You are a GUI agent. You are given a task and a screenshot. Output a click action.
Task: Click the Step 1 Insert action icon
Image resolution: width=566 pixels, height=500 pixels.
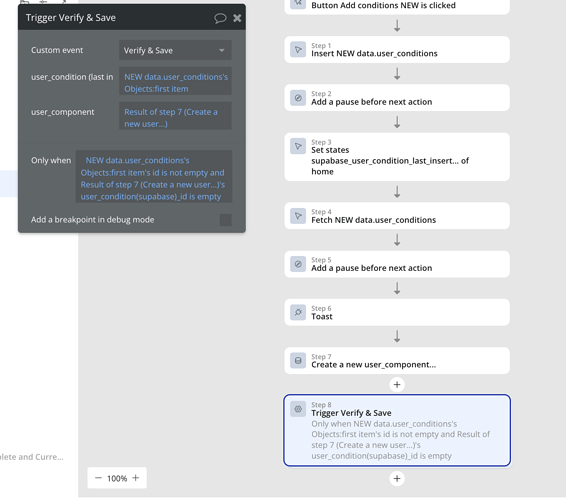[298, 49]
